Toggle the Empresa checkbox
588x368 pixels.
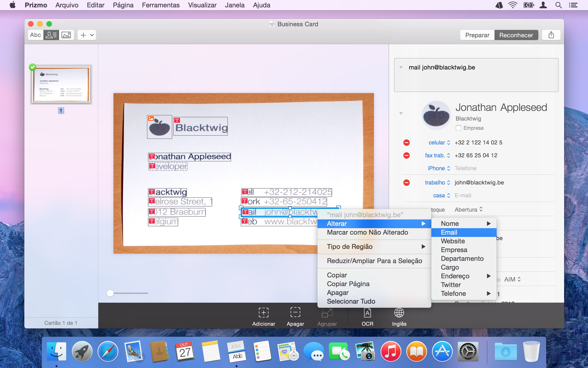click(458, 128)
